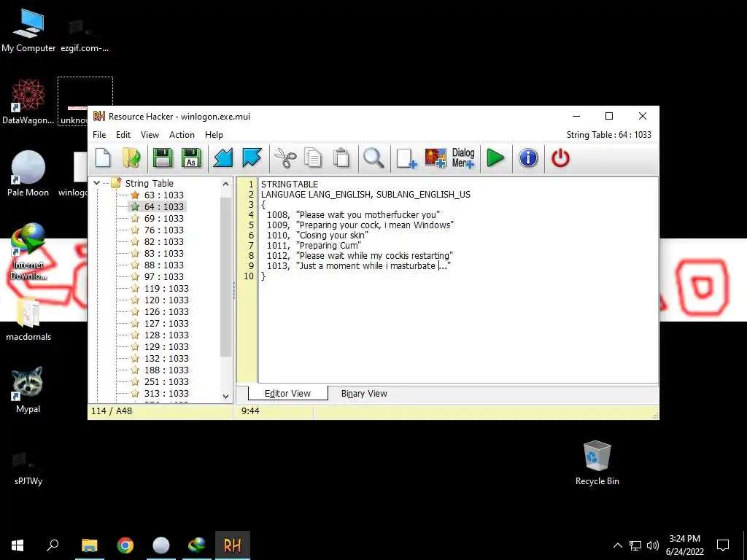Open the Windows Start menu
Screen dimensions: 747x560
[18, 545]
